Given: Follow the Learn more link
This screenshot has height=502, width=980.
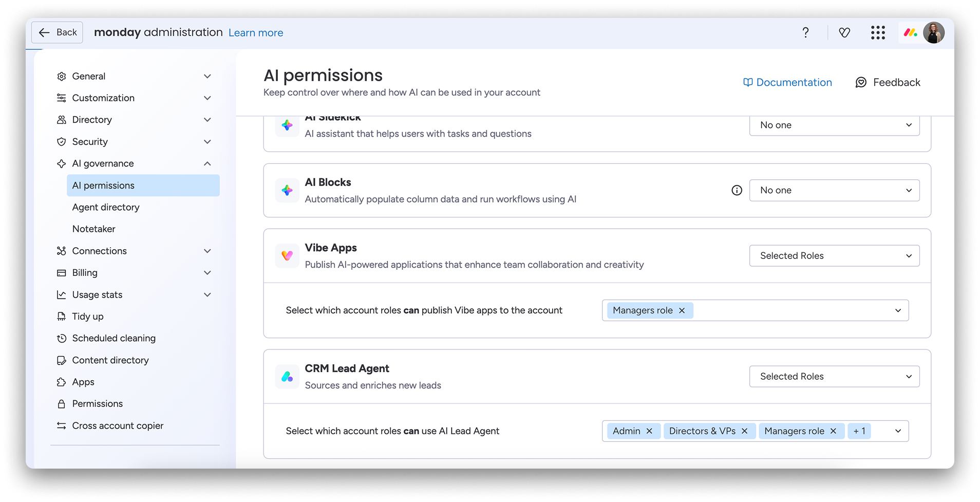Looking at the screenshot, I should pyautogui.click(x=256, y=33).
